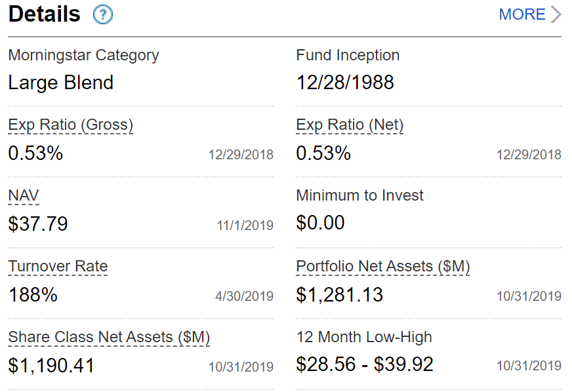Click the Exp Ratio (Net) term label
This screenshot has height=392, width=572.
coord(350,125)
